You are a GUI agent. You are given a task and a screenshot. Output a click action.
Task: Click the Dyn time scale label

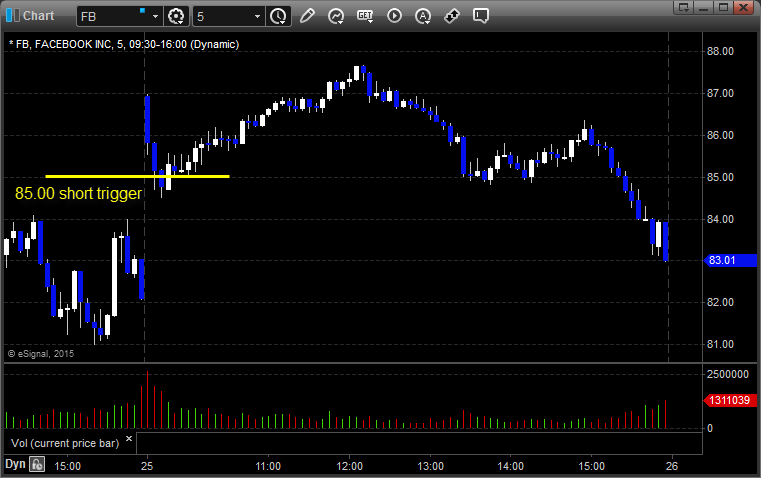tap(15, 464)
